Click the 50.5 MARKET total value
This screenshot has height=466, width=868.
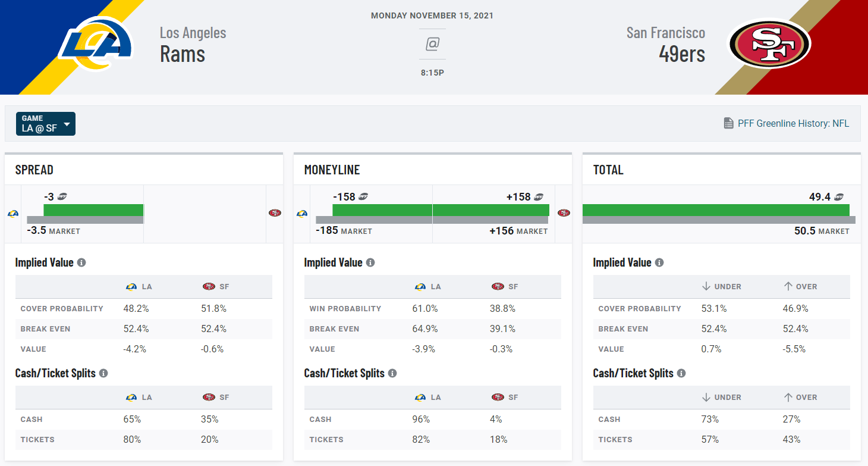tap(822, 230)
